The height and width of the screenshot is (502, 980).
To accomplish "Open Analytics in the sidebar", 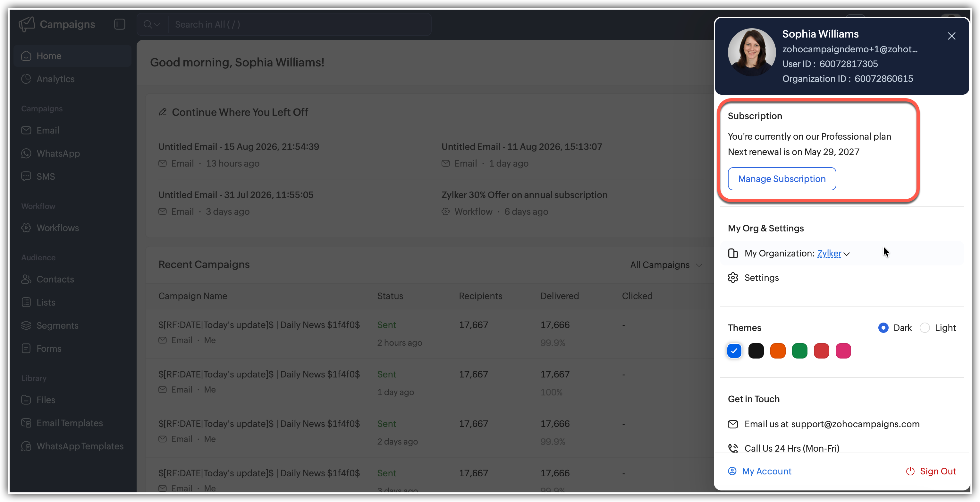I will click(x=72, y=79).
